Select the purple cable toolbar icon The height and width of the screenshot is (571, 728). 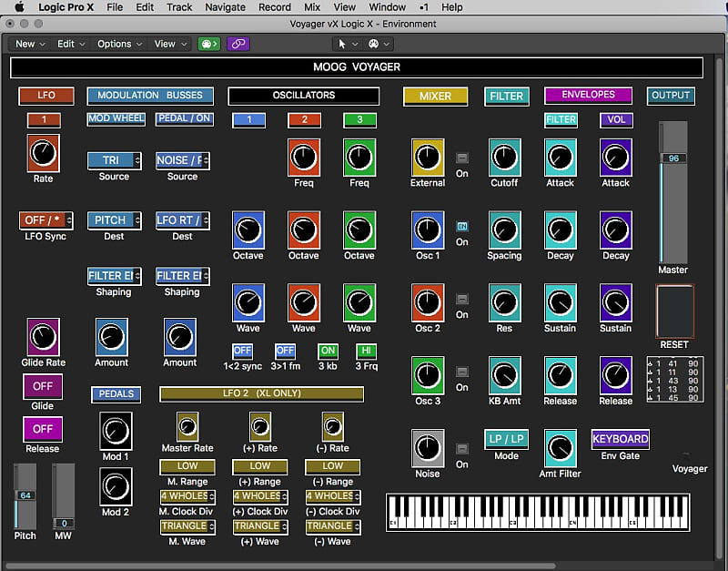[238, 43]
